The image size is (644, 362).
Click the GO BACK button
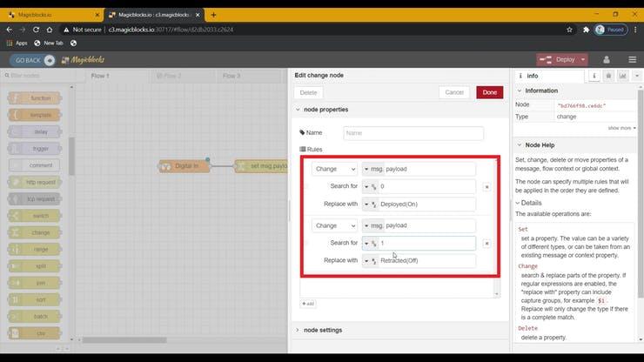click(31, 60)
